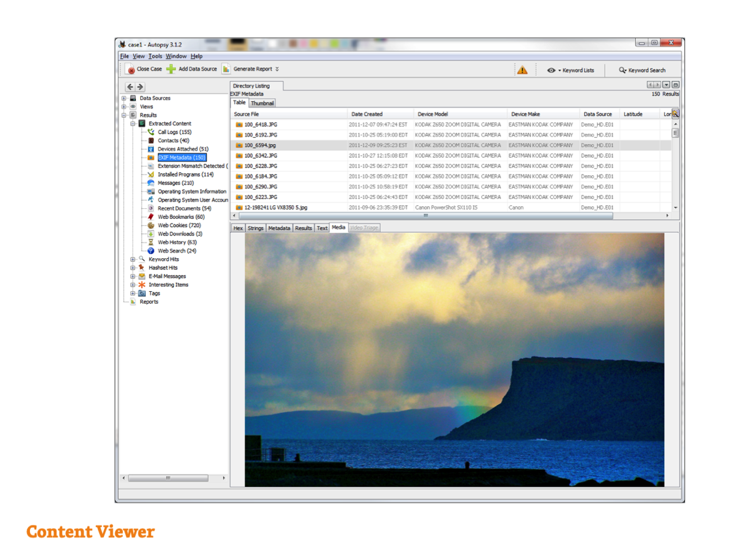Open the Tools menu
Screen dimensions: 748x560
pyautogui.click(x=155, y=56)
